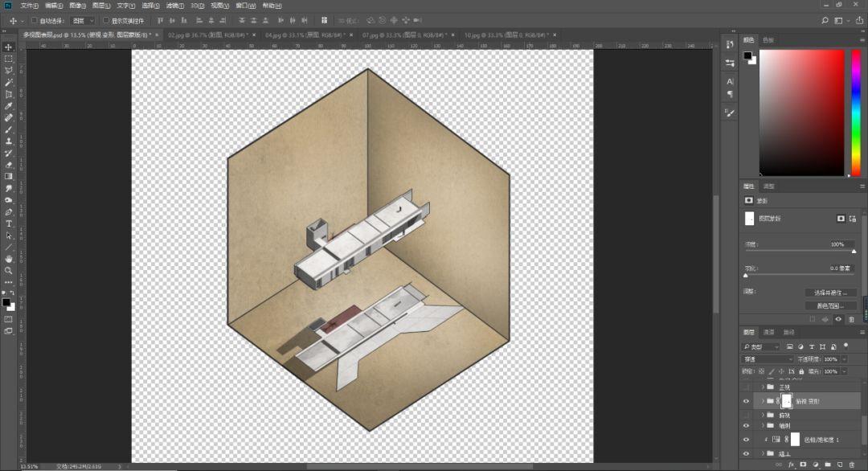Create a new layer icon
Image resolution: width=868 pixels, height=471 pixels.
pyautogui.click(x=840, y=465)
